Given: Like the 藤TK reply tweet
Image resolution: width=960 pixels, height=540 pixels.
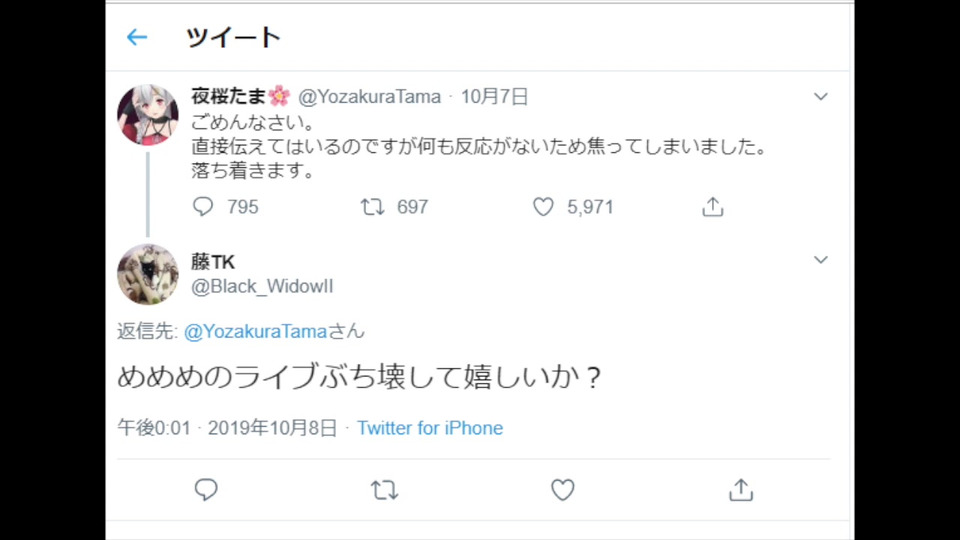Looking at the screenshot, I should [563, 490].
